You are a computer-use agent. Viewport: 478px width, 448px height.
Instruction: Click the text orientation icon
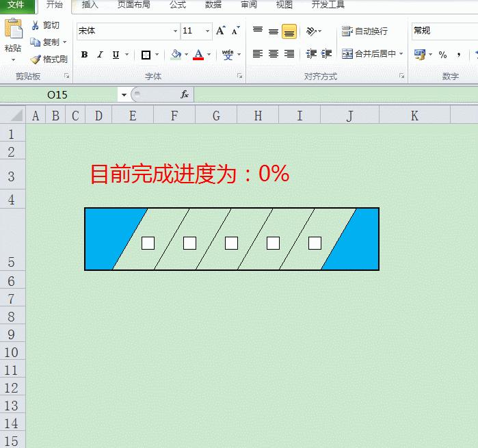(311, 31)
